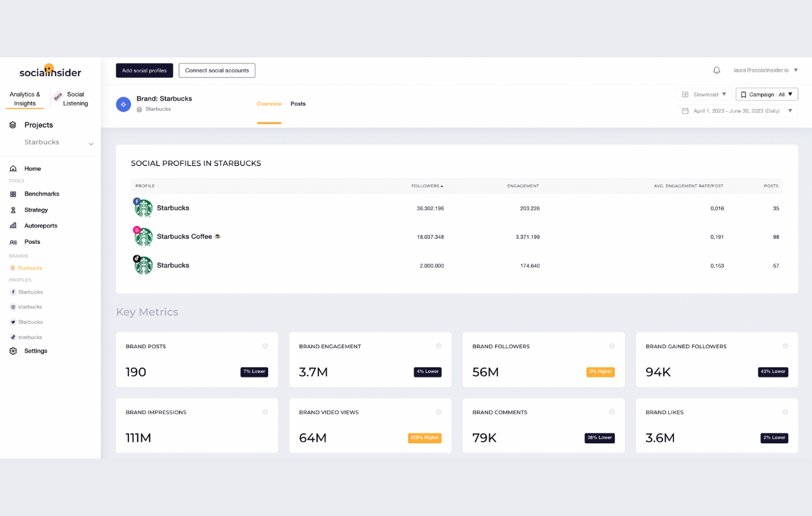Screen dimensions: 812x516
Task: Select the Social Listening tab
Action: click(x=75, y=99)
